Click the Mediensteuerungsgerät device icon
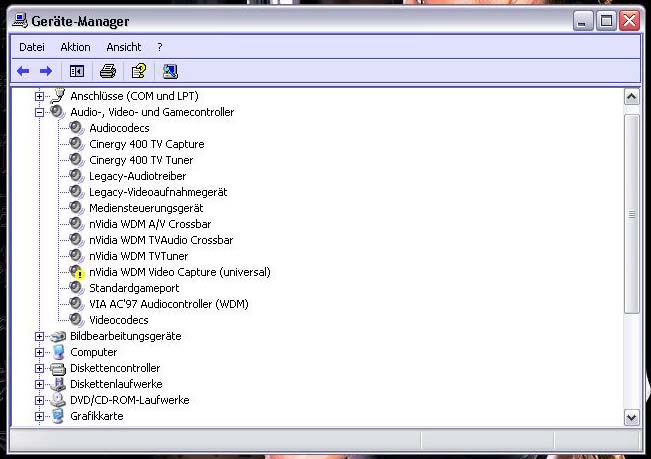 pyautogui.click(x=76, y=208)
